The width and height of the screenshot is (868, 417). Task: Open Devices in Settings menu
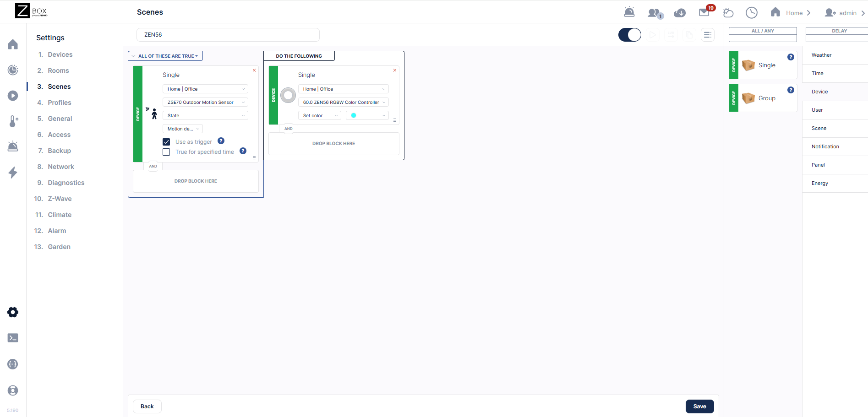[x=60, y=54]
